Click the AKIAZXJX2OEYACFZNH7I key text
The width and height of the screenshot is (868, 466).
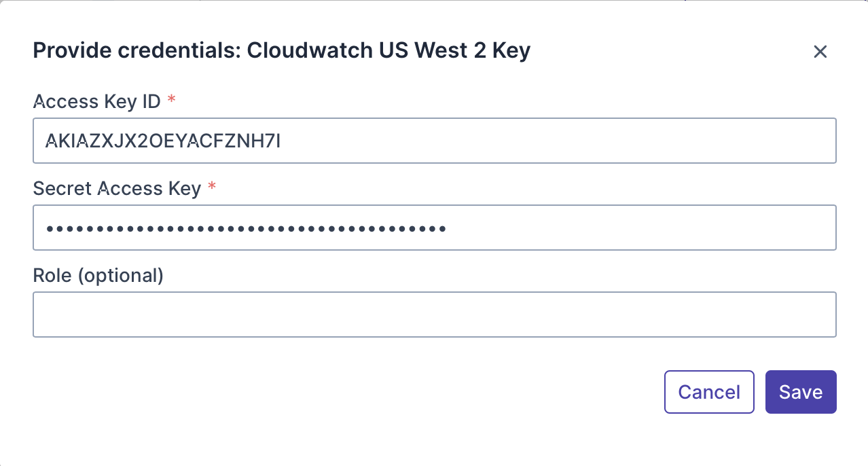pos(162,141)
